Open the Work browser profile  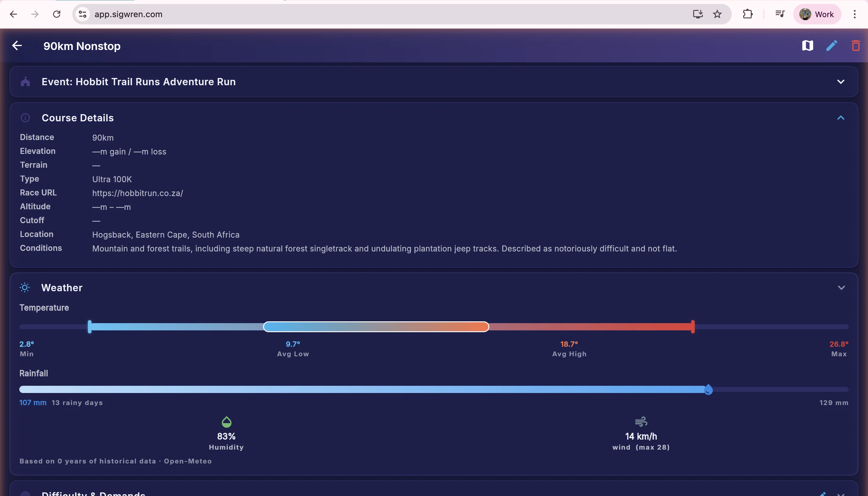(x=818, y=14)
